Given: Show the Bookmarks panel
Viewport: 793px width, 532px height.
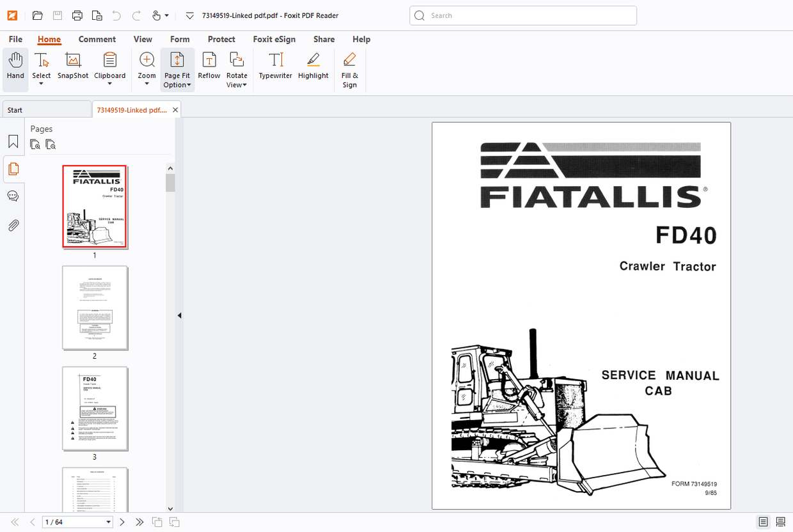Looking at the screenshot, I should click(x=13, y=141).
